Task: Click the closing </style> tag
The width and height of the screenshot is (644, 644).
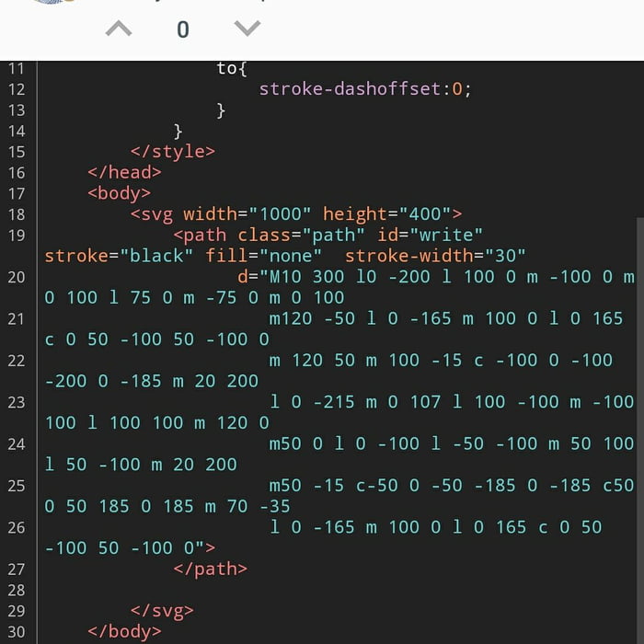Action: [x=173, y=152]
